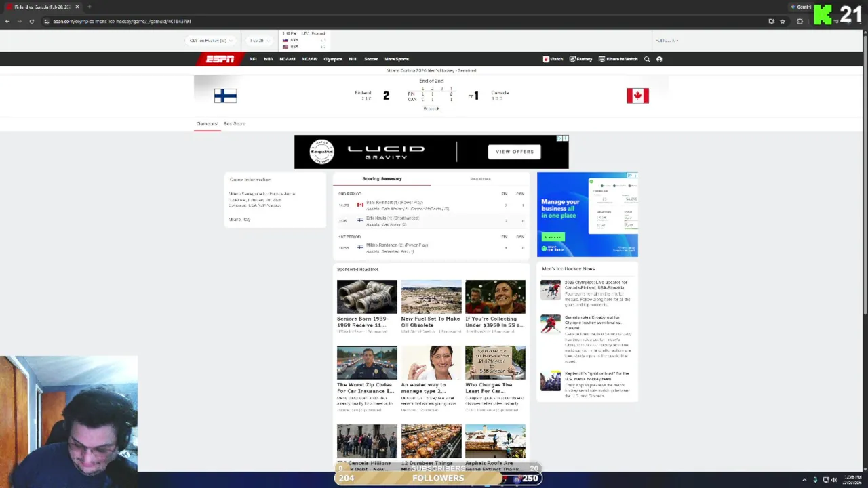Switch to the Box Score tab
Image resolution: width=868 pixels, height=488 pixels.
pos(235,124)
